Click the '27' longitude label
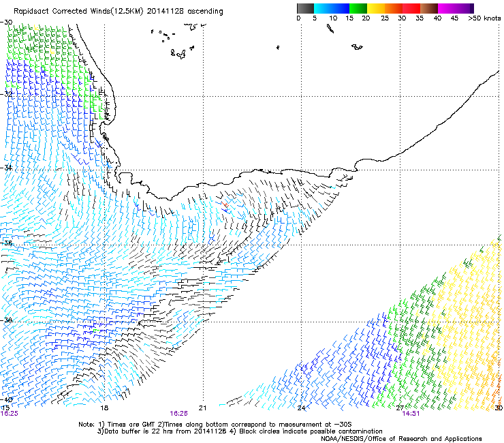The image size is (504, 443). [400, 408]
